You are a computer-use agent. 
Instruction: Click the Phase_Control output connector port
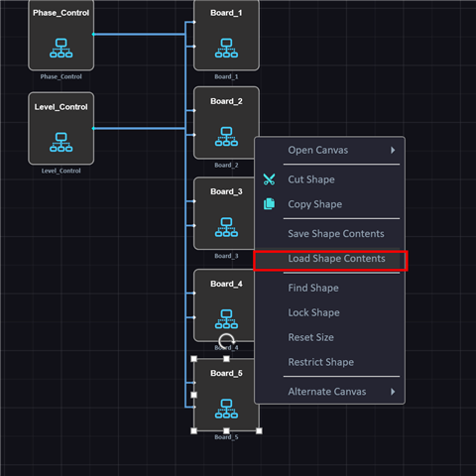(x=93, y=34)
